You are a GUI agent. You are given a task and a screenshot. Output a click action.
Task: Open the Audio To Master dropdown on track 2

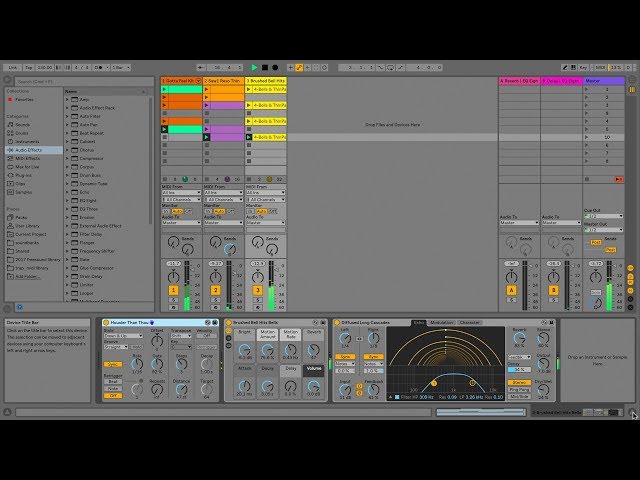(224, 223)
